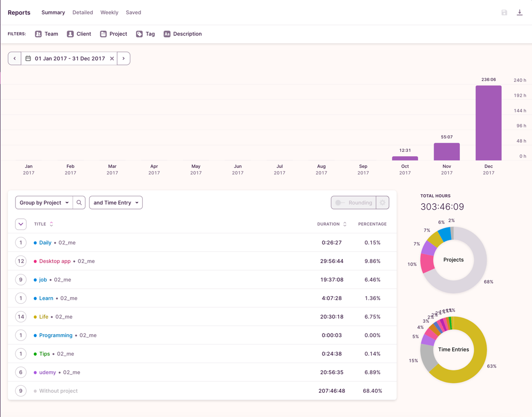Expand Without project entries
Image resolution: width=532 pixels, height=417 pixels.
pyautogui.click(x=21, y=391)
